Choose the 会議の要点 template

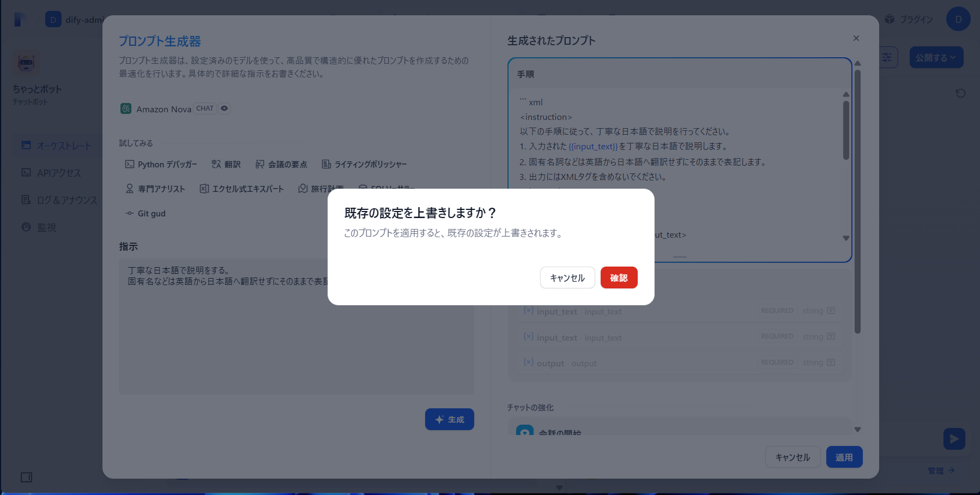281,164
